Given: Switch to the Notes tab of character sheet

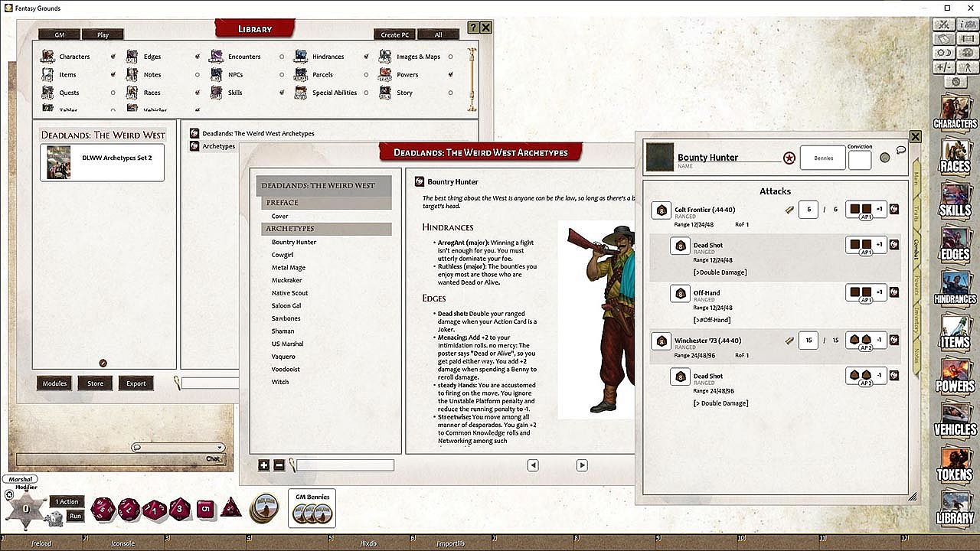Looking at the screenshot, I should click(916, 356).
